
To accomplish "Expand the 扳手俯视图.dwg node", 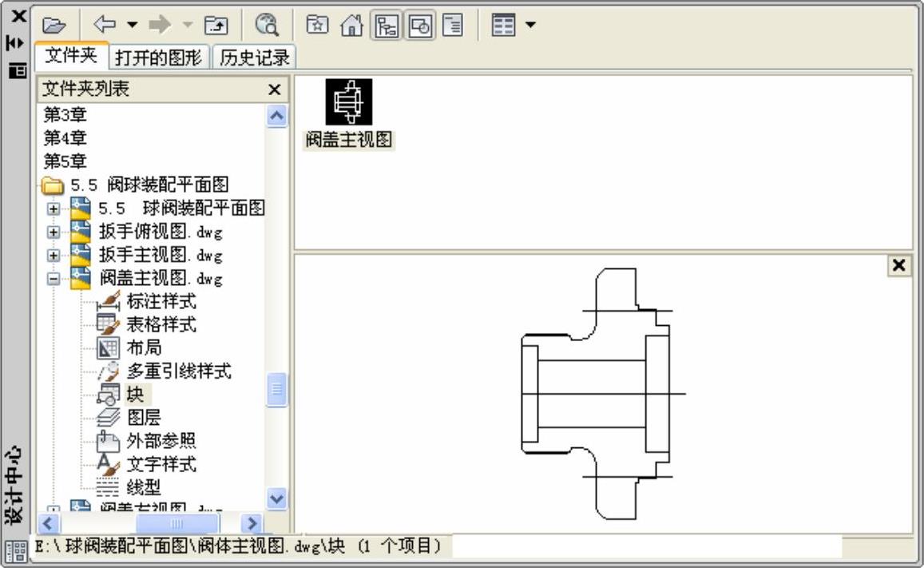I will pyautogui.click(x=53, y=232).
